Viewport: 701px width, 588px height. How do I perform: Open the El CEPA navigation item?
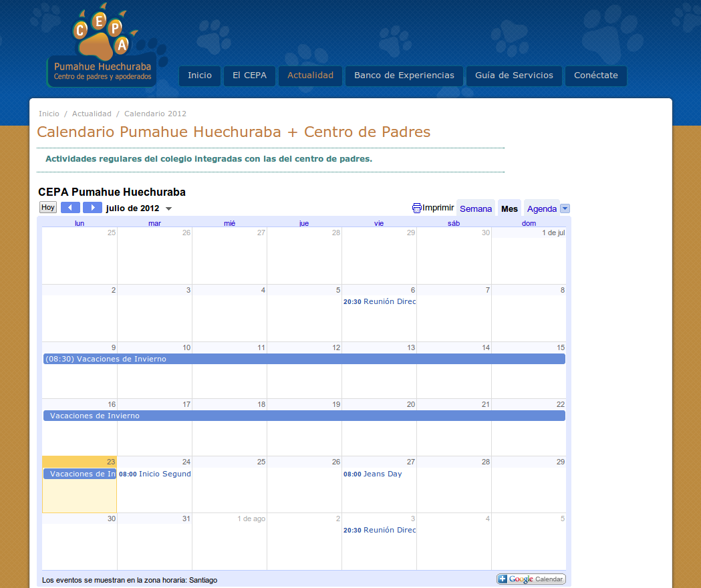click(x=249, y=76)
